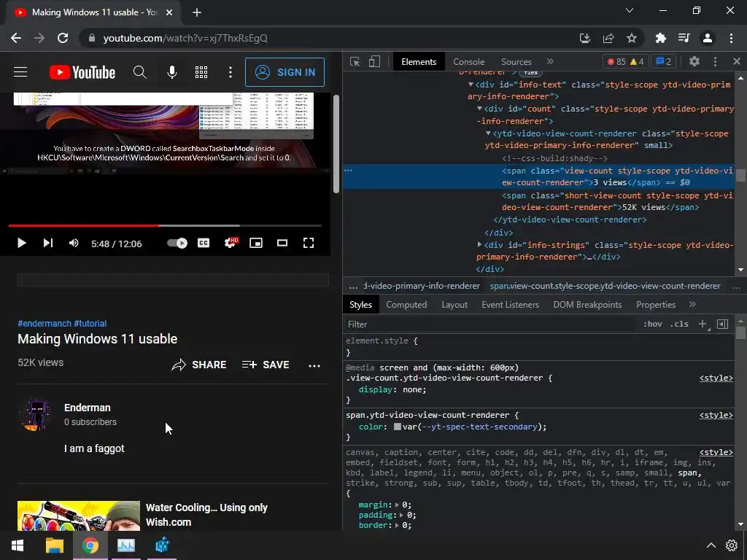Share the video

coord(199,365)
